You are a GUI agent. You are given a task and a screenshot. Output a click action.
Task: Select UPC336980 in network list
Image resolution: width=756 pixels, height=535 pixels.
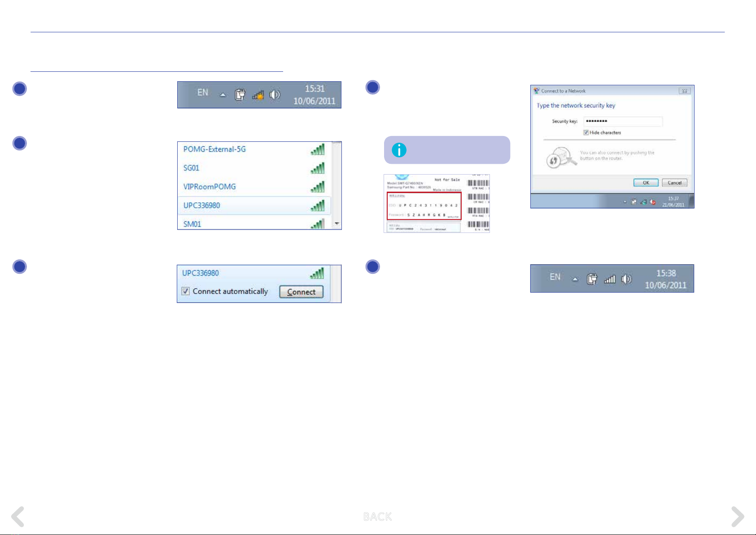point(254,206)
